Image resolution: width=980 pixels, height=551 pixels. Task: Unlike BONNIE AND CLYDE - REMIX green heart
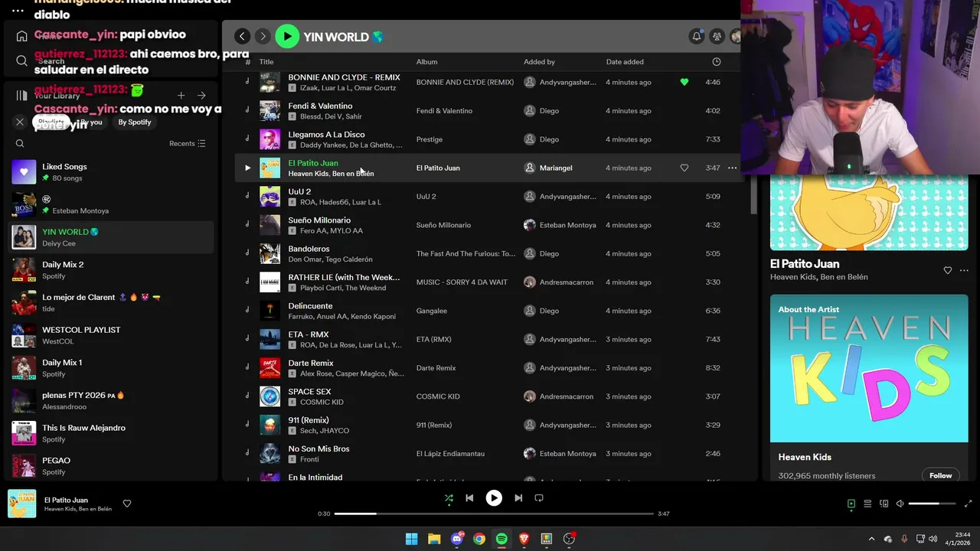click(x=684, y=82)
